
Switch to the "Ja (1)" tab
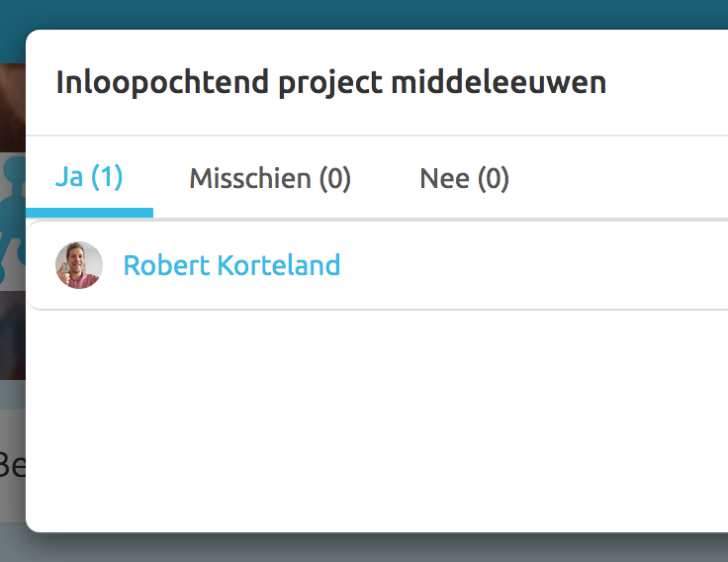(x=89, y=179)
